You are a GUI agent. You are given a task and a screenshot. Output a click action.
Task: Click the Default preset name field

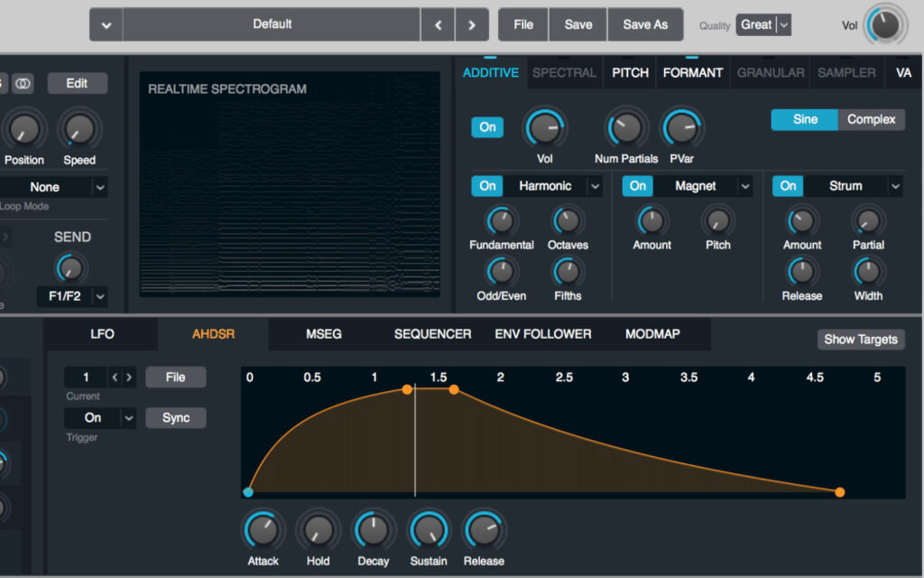272,24
